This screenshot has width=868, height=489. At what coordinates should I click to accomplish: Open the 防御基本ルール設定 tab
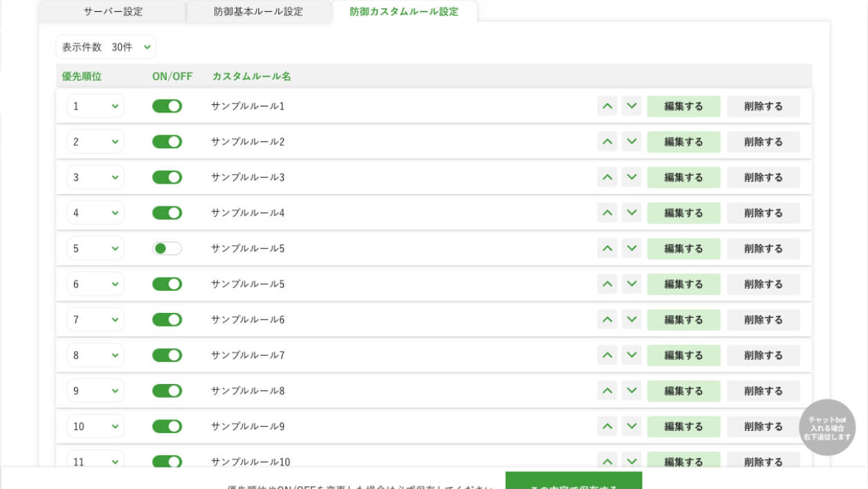click(x=257, y=11)
